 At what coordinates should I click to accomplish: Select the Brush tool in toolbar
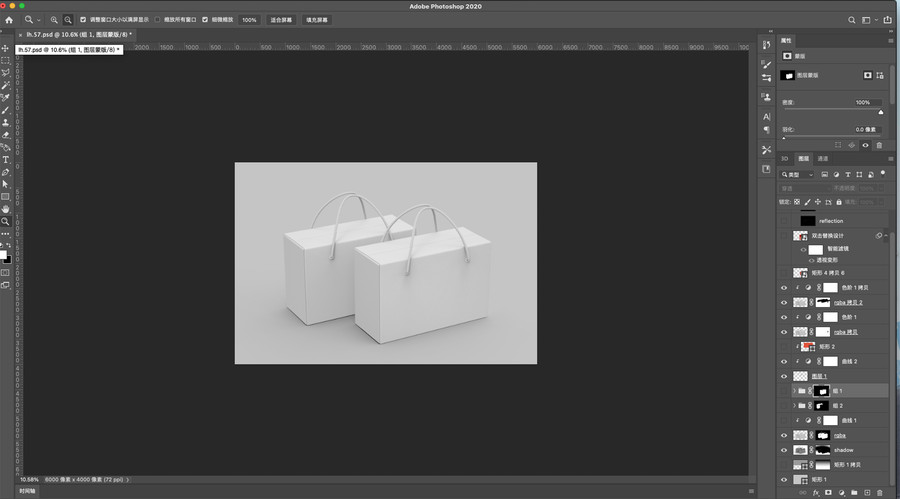(6, 110)
